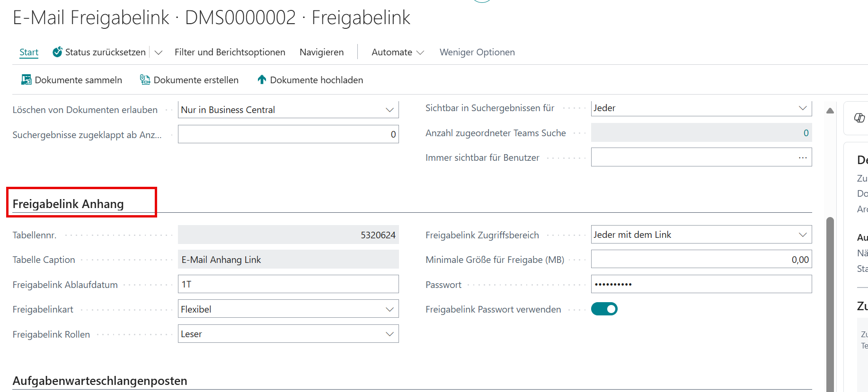868x392 pixels.
Task: Open the Copilot icon in side pane
Action: click(859, 118)
